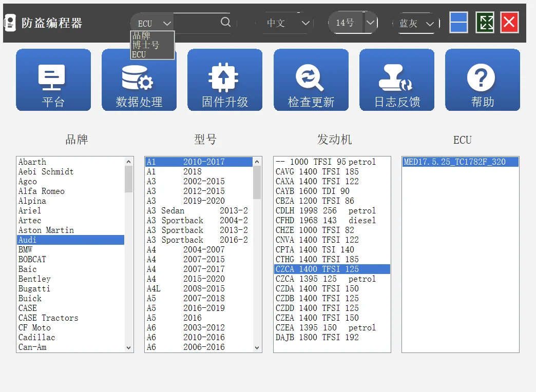
Task: Select BMW in the brand list
Action: pos(70,249)
